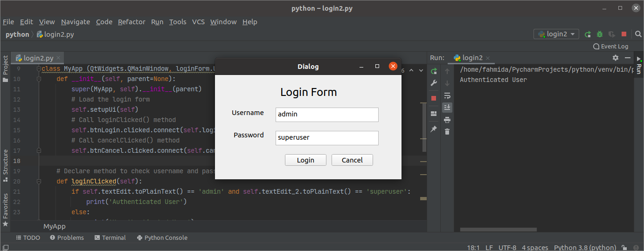The width and height of the screenshot is (644, 251).
Task: Switch to the Terminal tab at the bottom
Action: point(110,237)
